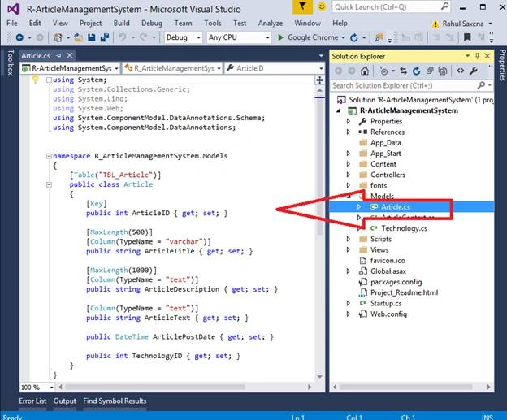Click the Save All toolbar icon
507x420 pixels.
[105, 37]
